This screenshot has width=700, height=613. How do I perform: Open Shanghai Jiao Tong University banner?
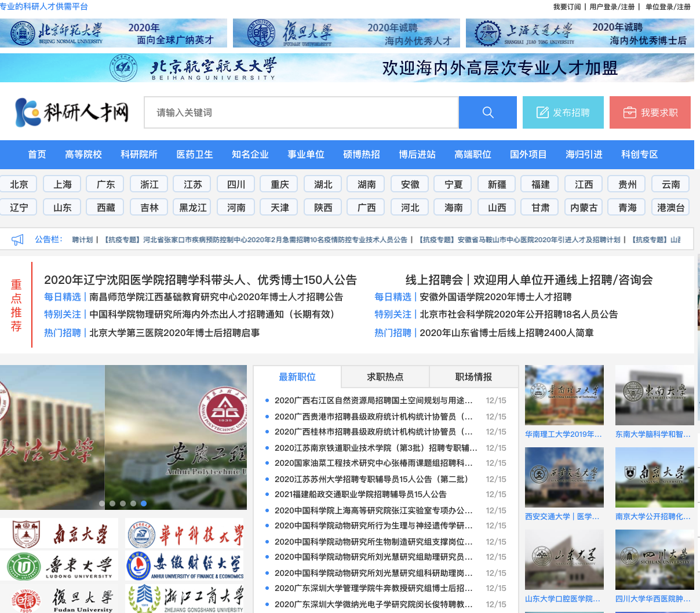pos(580,33)
